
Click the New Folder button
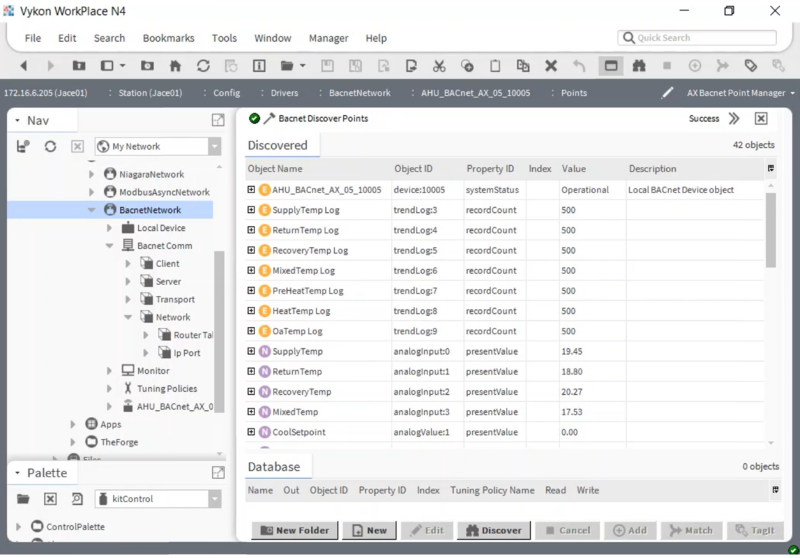pos(294,530)
